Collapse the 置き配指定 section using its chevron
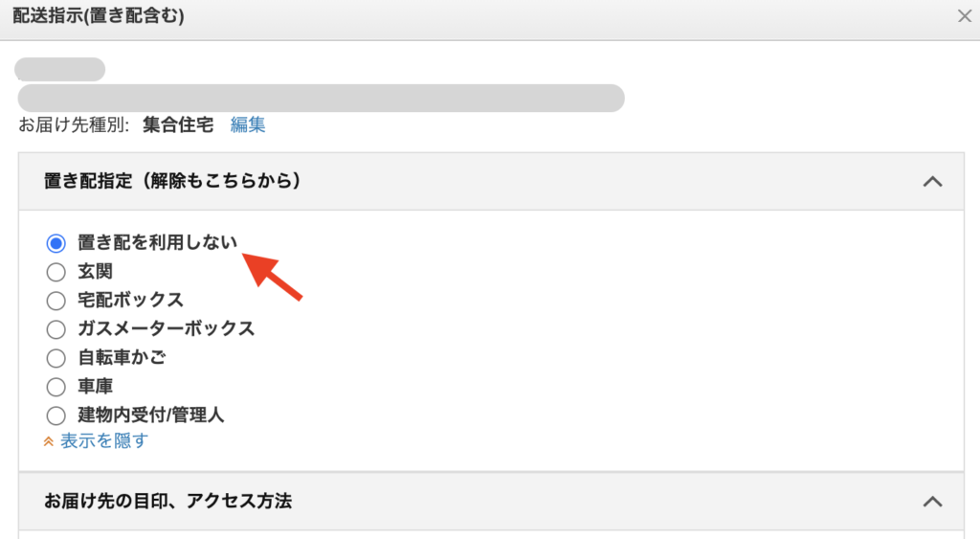This screenshot has height=539, width=980. pyautogui.click(x=932, y=181)
